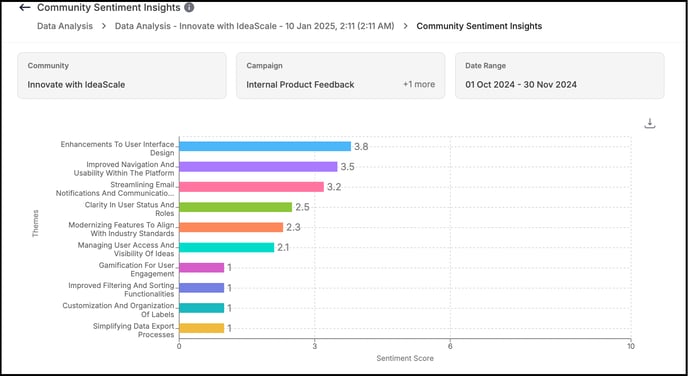Viewport: 688px width, 376px height.
Task: Open the Innovate with IdeaScale analysis breadcrumb
Action: click(x=254, y=26)
